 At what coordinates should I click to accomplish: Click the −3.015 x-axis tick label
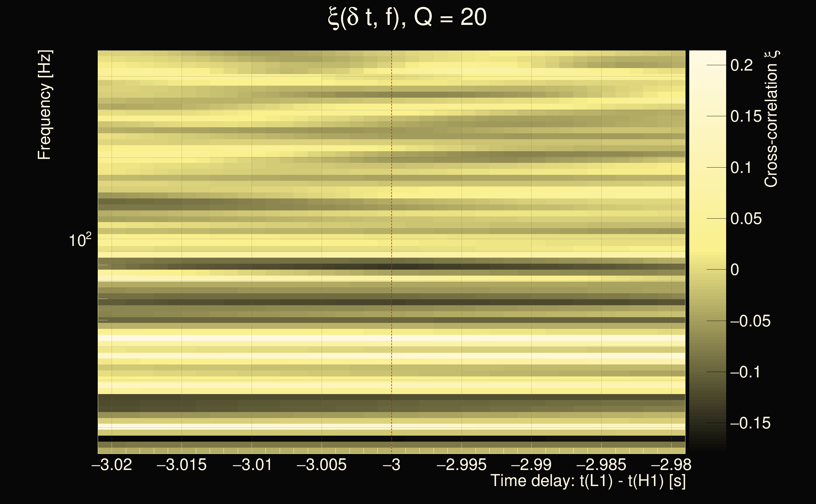coord(182,465)
